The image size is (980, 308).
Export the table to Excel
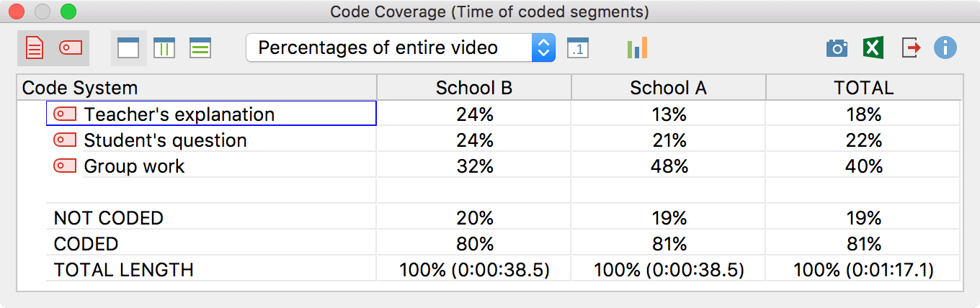pos(873,48)
